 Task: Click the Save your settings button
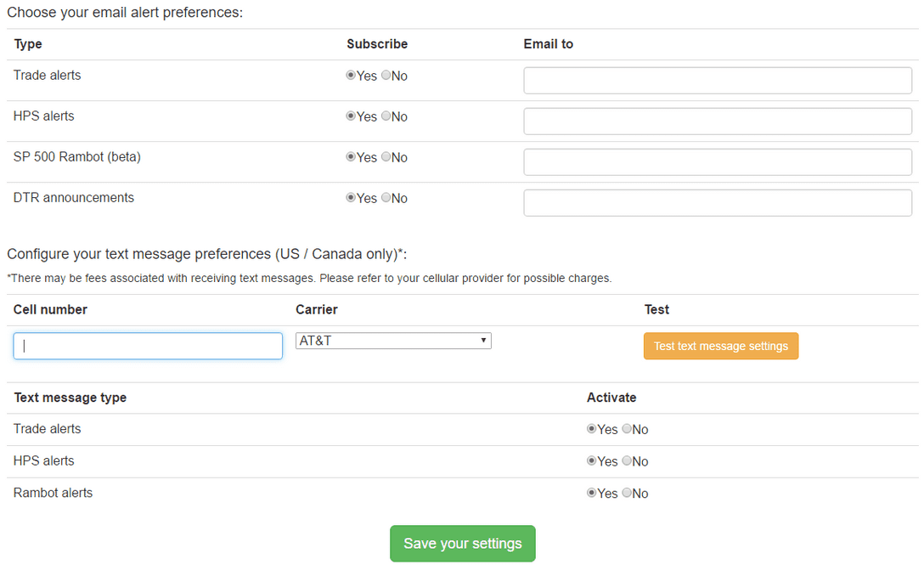(x=462, y=544)
